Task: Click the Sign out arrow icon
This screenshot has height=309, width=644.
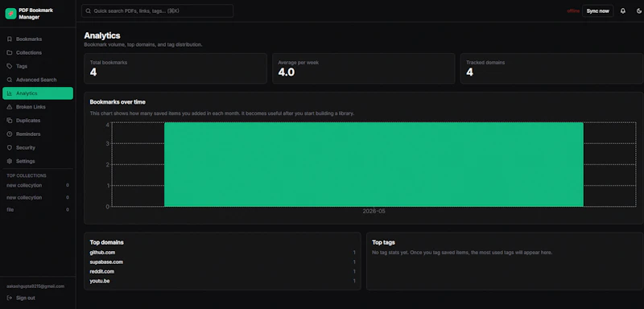Action: click(x=10, y=298)
